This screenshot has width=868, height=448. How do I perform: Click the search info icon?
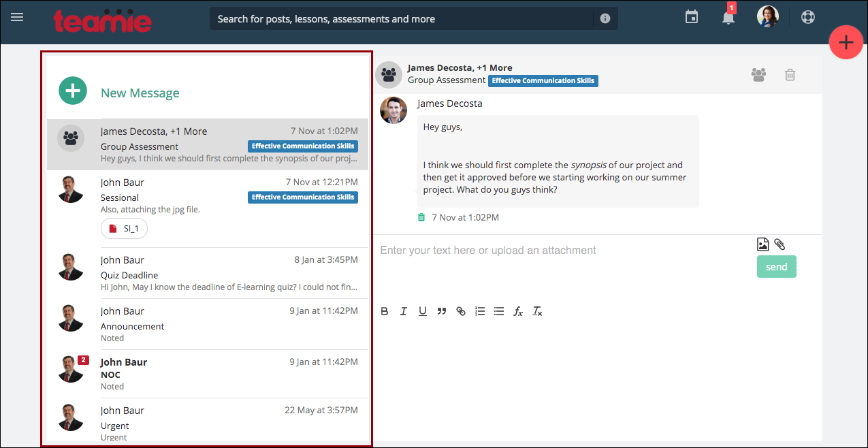tap(605, 19)
